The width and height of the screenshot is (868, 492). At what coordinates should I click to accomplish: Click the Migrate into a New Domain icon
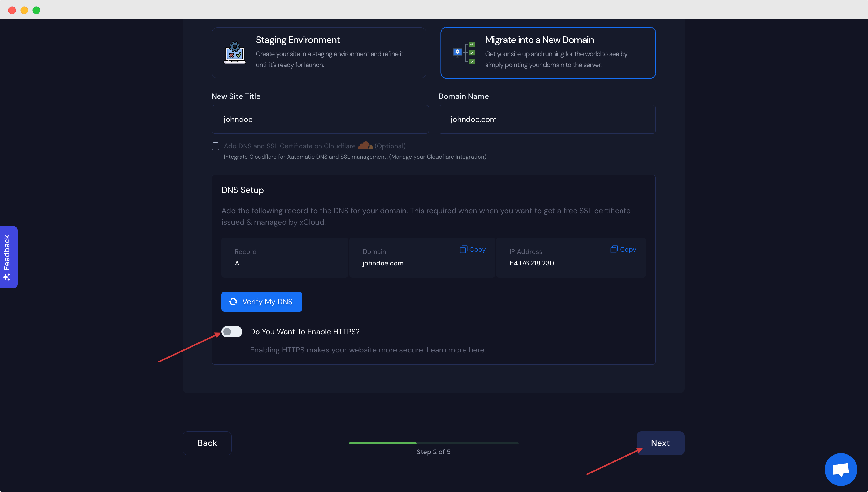pos(464,53)
